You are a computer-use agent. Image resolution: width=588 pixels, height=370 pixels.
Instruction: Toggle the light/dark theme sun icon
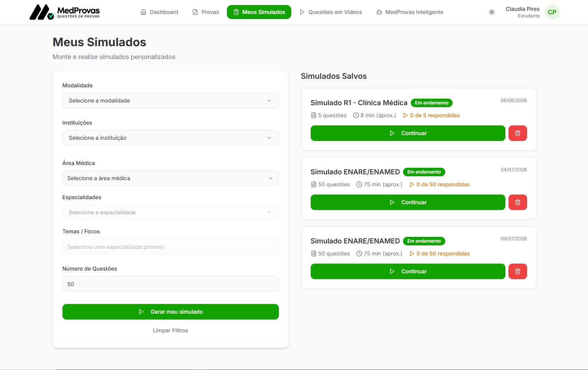click(492, 12)
